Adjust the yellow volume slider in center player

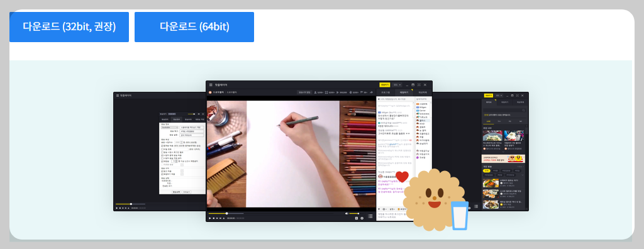(355, 213)
